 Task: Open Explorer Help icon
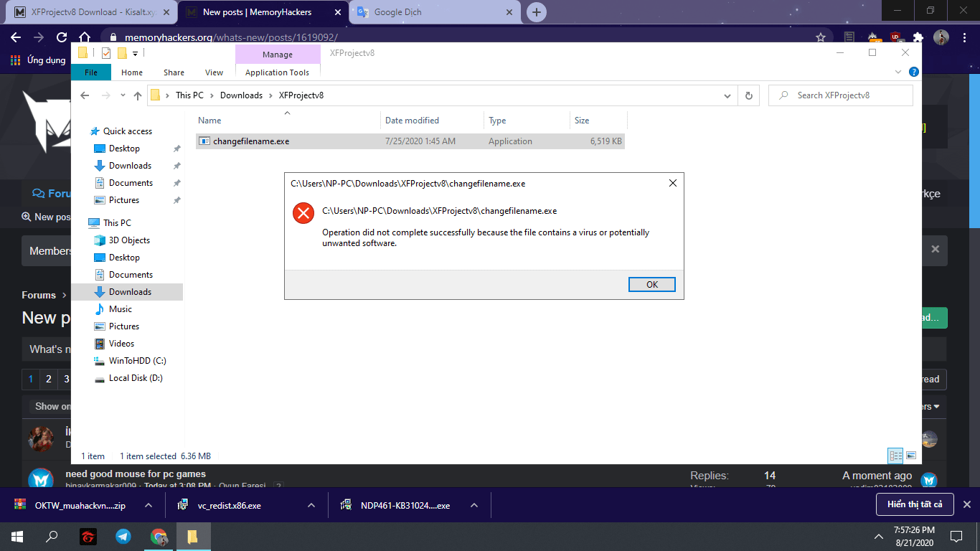(x=913, y=72)
